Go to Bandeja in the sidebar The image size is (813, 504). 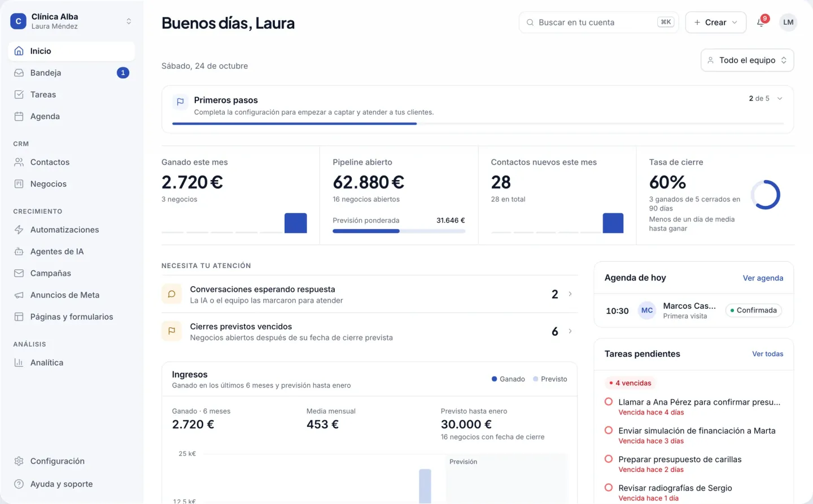(x=72, y=73)
